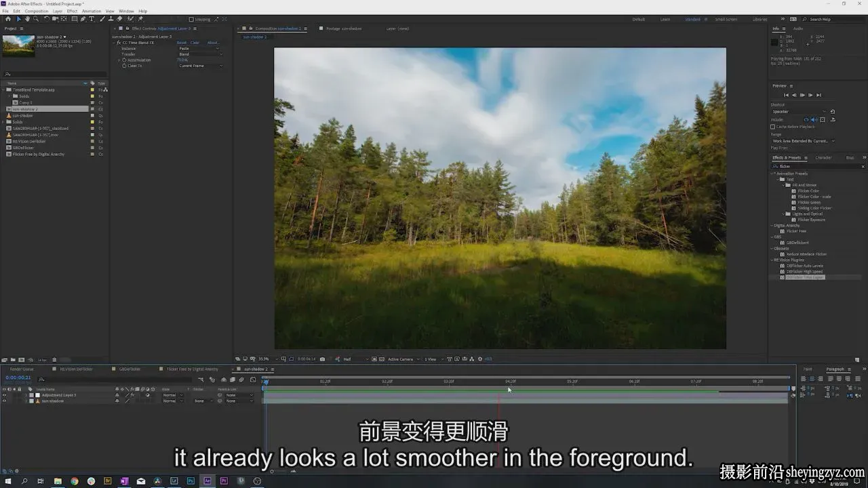The height and width of the screenshot is (488, 868).
Task: Open the Clear To dropdown showing Current Frame
Action: pos(200,66)
